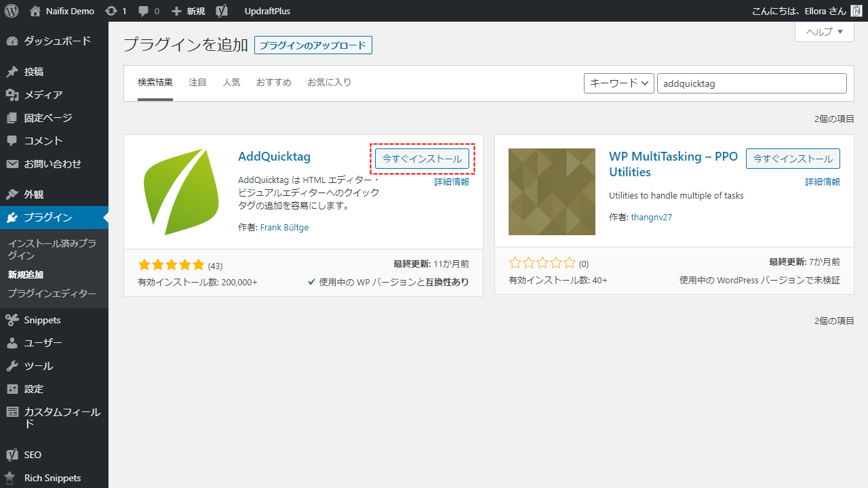Click the Snippets scissors icon
The height and width of the screenshot is (488, 868).
click(x=12, y=320)
